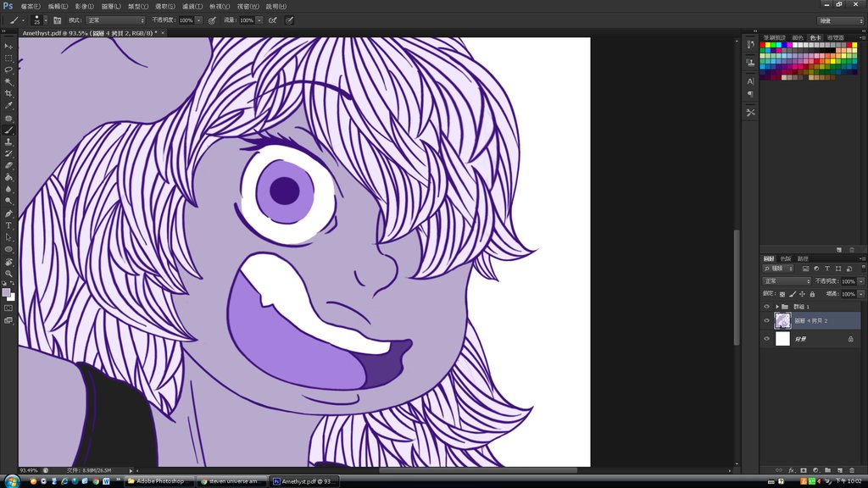Link layers using the chain icon

[x=779, y=470]
